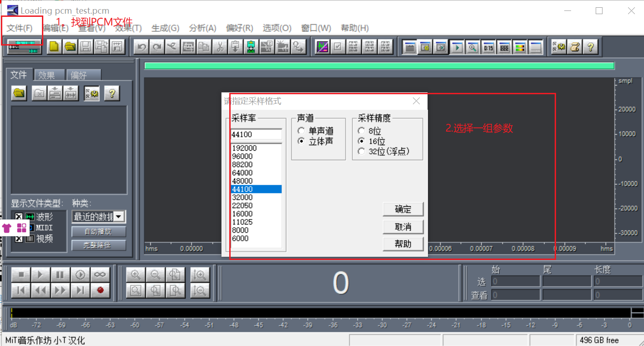Click the Save (floppy disk) toolbar icon
Image resolution: width=644 pixels, height=346 pixels.
point(85,46)
